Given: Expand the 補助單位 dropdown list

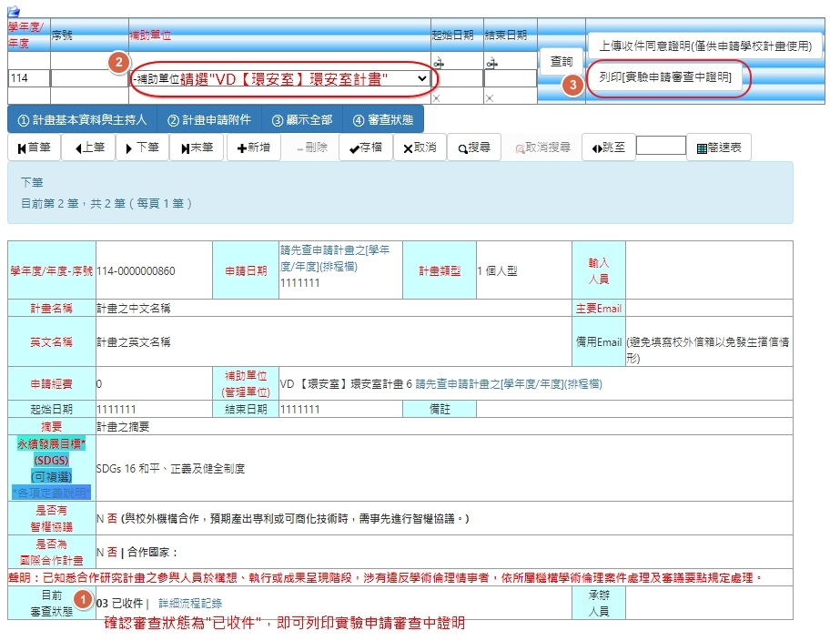Looking at the screenshot, I should pyautogui.click(x=420, y=79).
